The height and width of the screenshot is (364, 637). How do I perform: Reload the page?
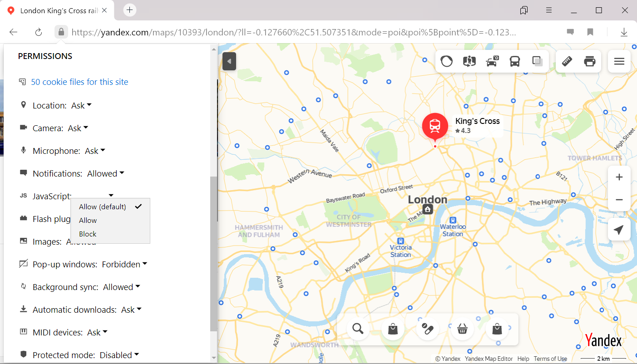click(39, 32)
